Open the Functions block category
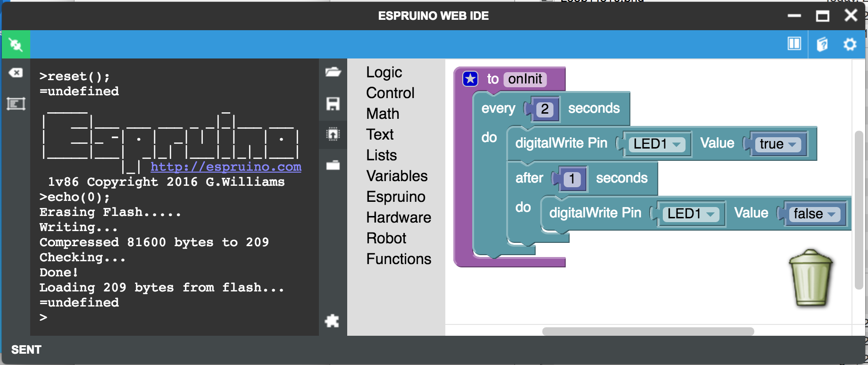The width and height of the screenshot is (868, 365). coord(399,259)
